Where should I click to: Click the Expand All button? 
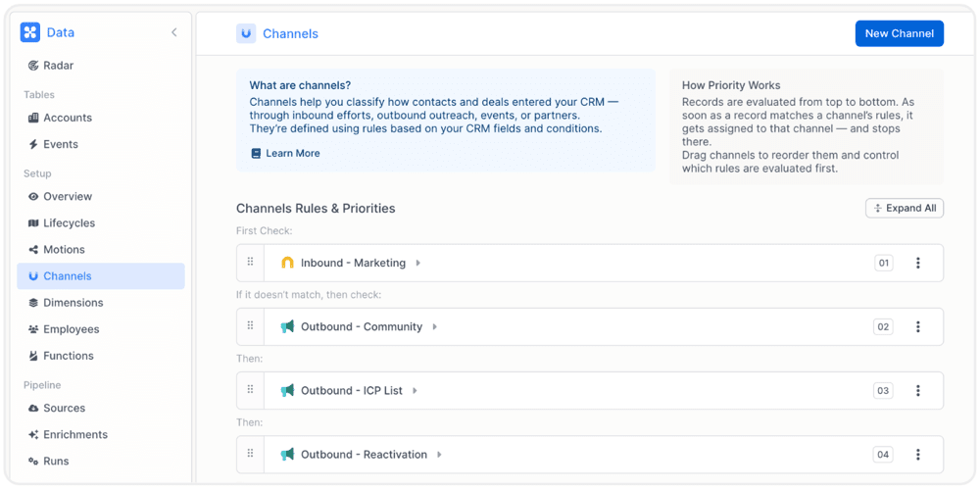pyautogui.click(x=905, y=208)
